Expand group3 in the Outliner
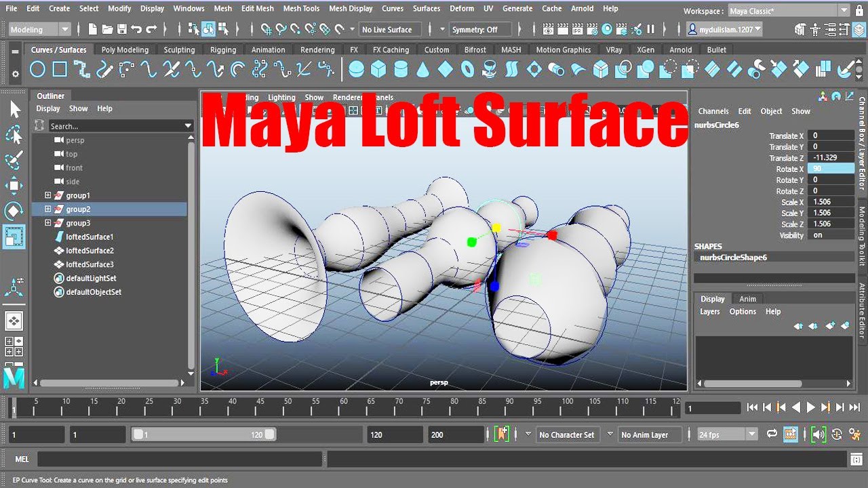The image size is (868, 488). click(x=47, y=223)
